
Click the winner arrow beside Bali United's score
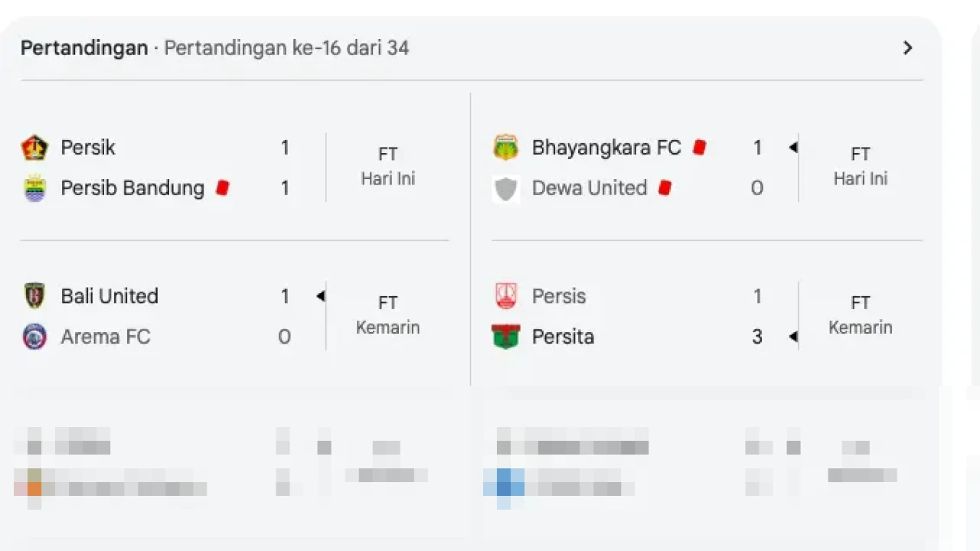321,296
